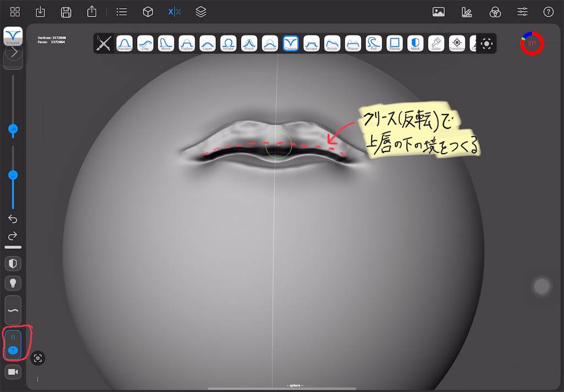
Task: Click the crossed tools icon in toolbar
Action: tap(104, 43)
